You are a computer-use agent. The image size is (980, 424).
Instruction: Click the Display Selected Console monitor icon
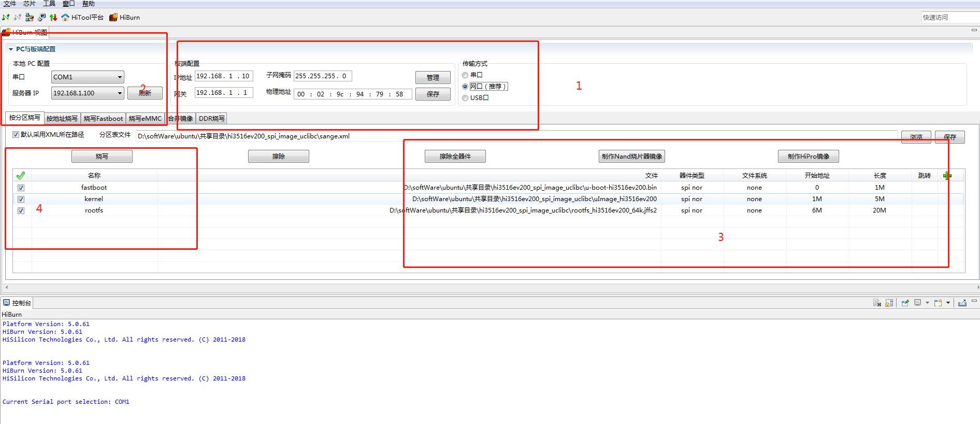(917, 303)
